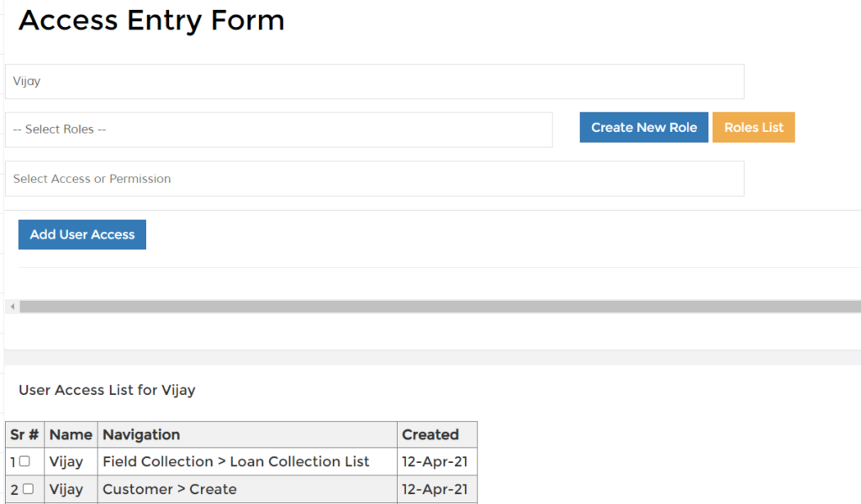The image size is (861, 504).
Task: Tick the checkbox in row 1
Action: [x=24, y=461]
